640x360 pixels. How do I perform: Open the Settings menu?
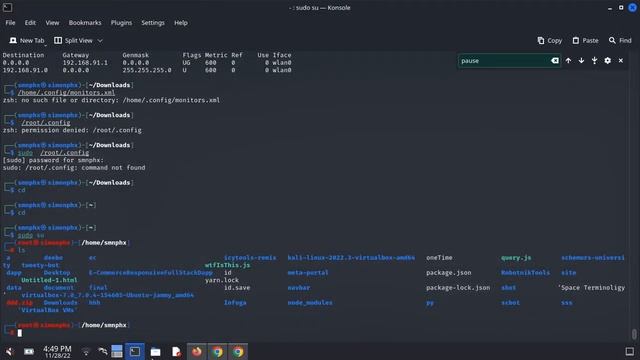(x=153, y=23)
